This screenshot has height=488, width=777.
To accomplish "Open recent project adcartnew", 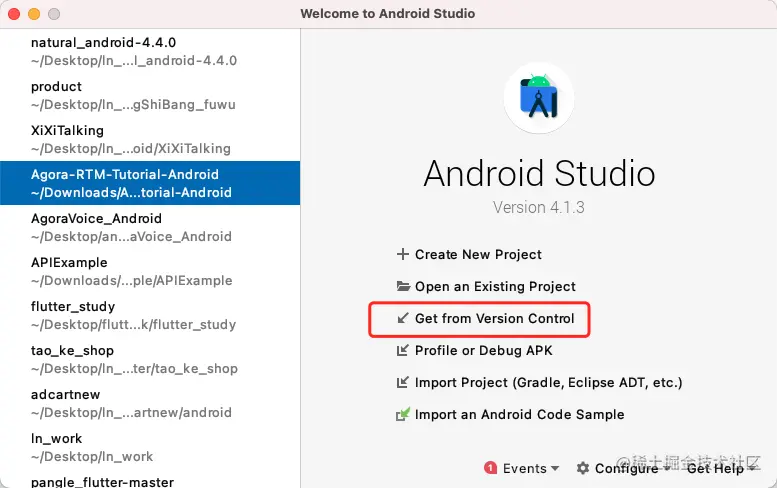I will 150,403.
